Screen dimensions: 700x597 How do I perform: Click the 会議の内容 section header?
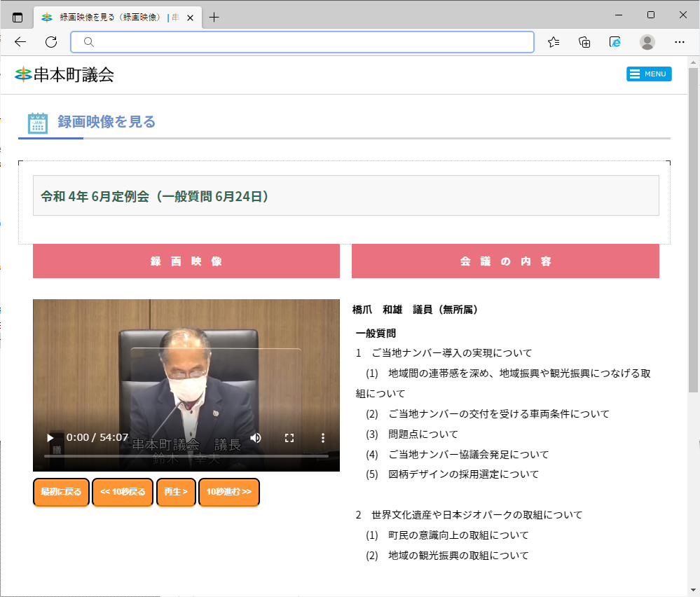point(505,261)
